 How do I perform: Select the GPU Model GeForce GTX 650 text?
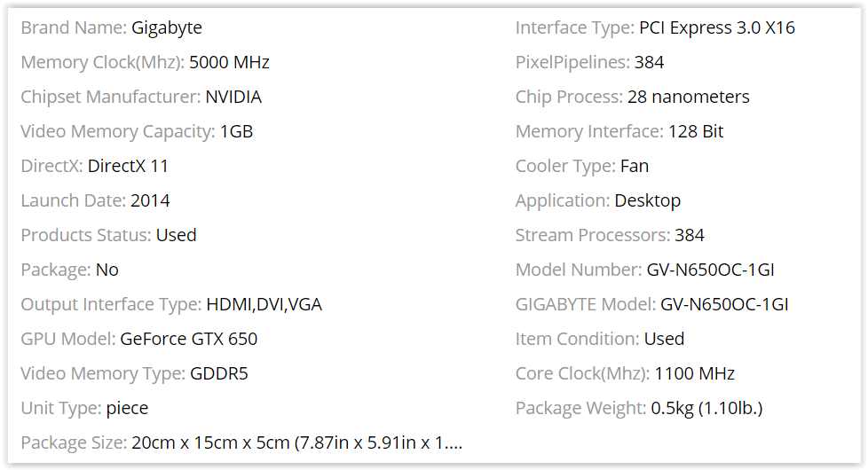point(189,339)
